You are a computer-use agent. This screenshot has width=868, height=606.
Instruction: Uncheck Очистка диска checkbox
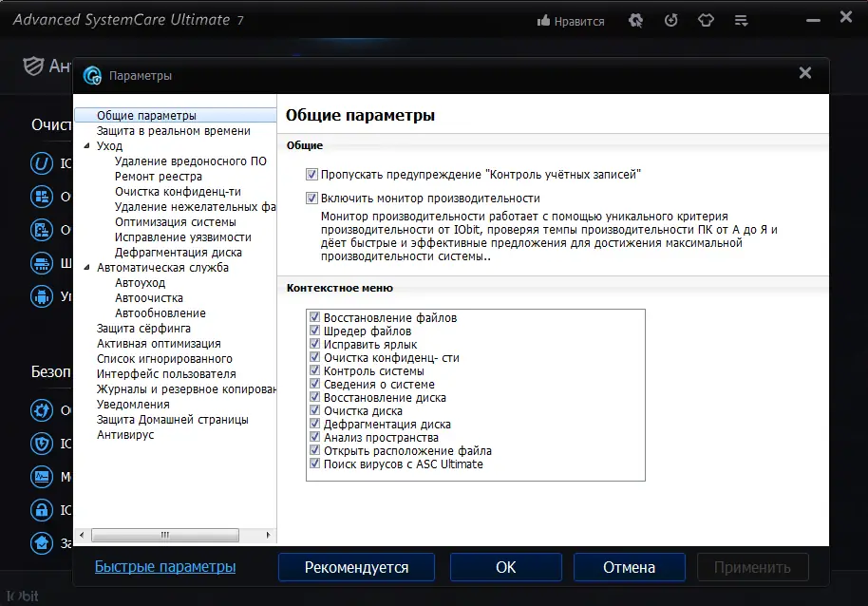point(314,410)
